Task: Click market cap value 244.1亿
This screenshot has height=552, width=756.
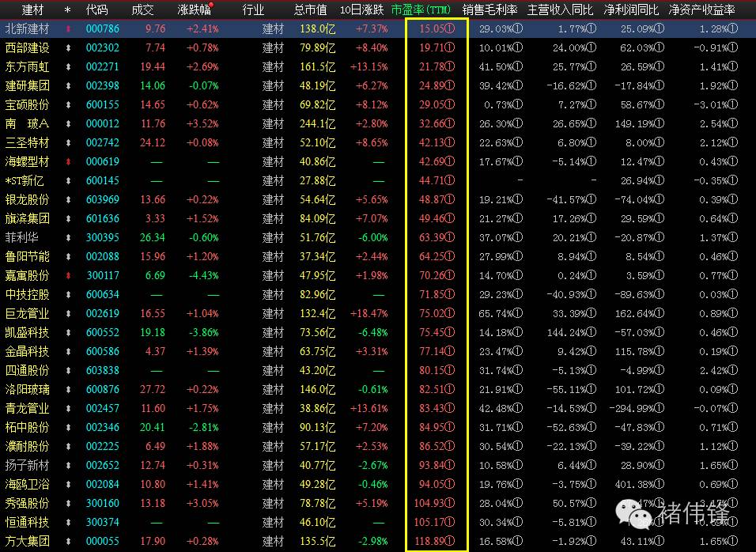Action: tap(318, 124)
